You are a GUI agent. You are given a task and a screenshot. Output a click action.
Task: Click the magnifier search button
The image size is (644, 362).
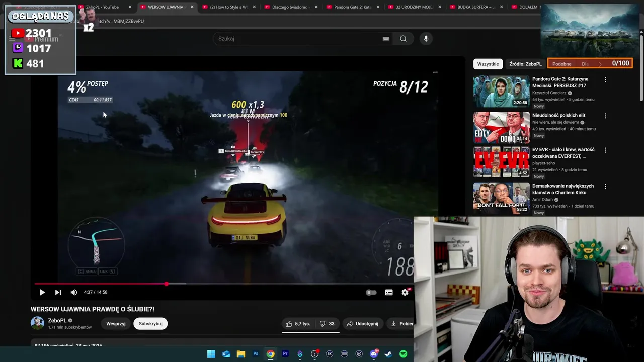tap(403, 39)
